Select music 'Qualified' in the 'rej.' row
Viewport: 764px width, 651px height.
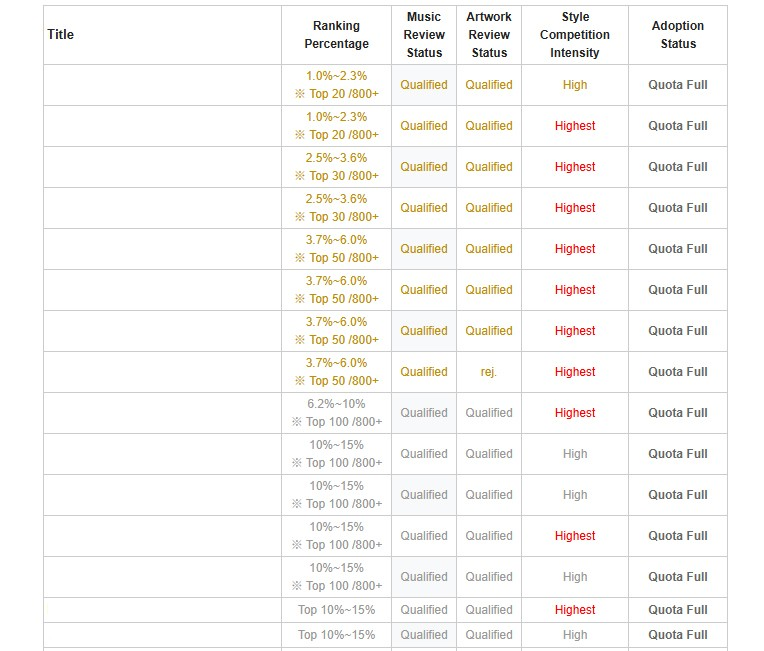(x=424, y=372)
